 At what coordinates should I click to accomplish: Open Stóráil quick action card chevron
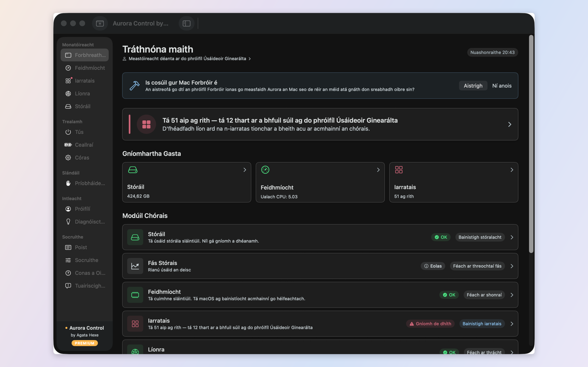pos(245,170)
